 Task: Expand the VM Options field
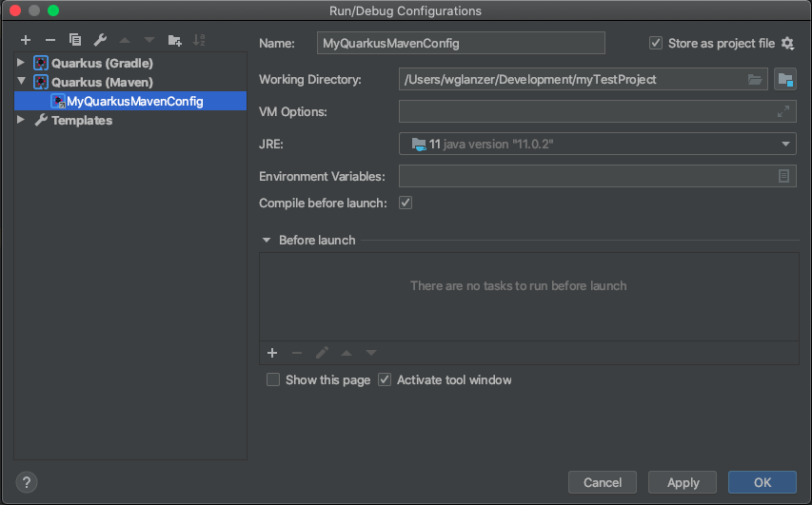coord(783,111)
